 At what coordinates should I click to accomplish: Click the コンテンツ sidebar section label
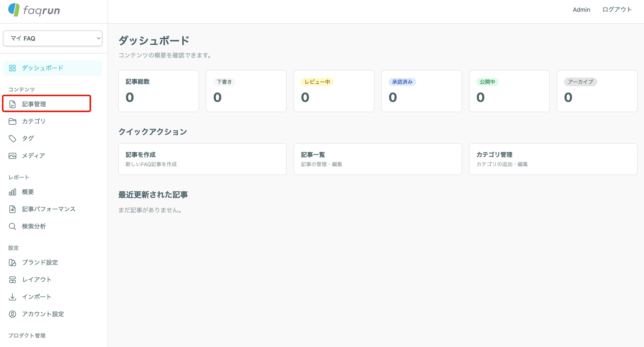click(x=21, y=90)
